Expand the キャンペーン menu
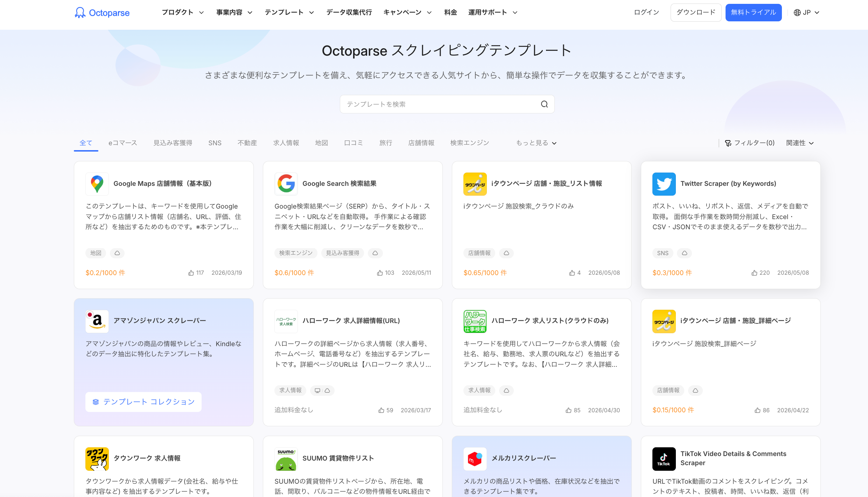The height and width of the screenshot is (497, 868). 407,13
